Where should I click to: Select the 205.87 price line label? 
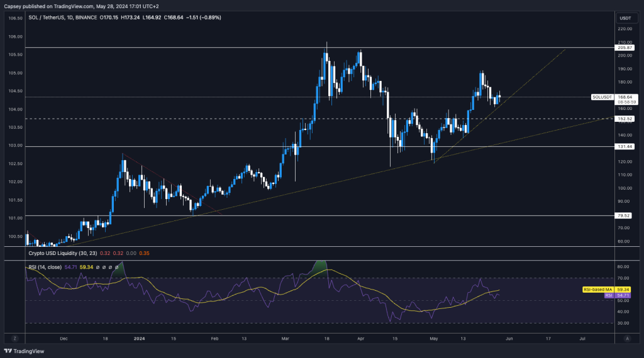625,48
